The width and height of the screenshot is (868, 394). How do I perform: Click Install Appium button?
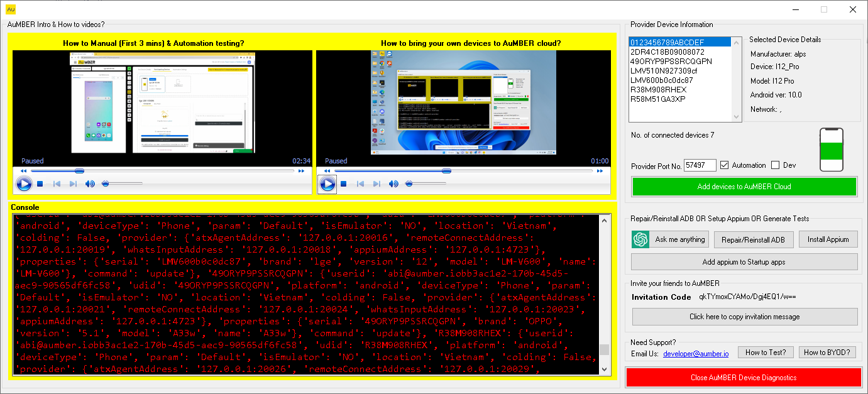[828, 239]
